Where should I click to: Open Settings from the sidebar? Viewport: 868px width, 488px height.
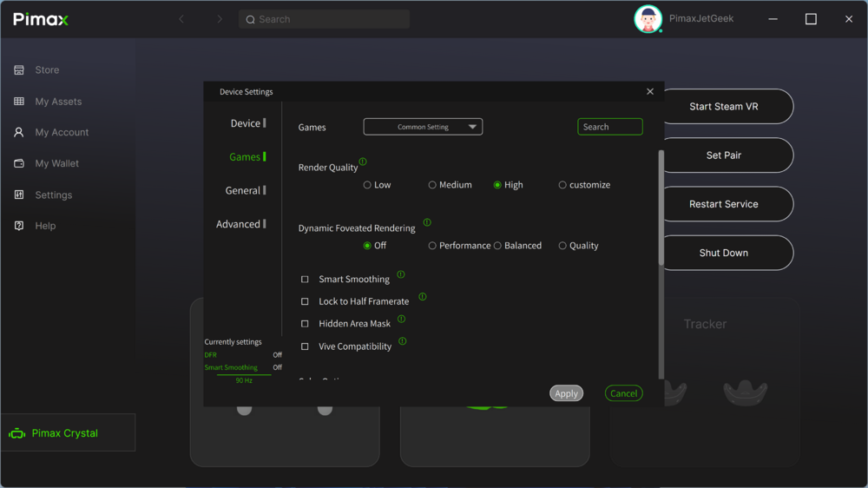pyautogui.click(x=53, y=195)
